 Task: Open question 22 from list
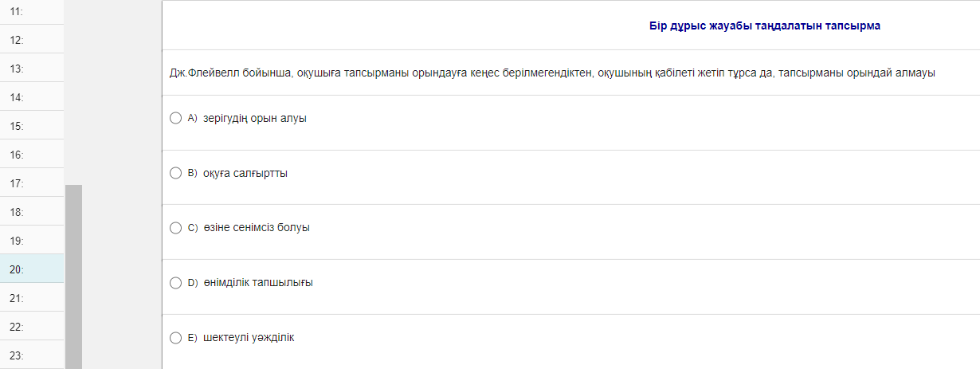tap(32, 327)
